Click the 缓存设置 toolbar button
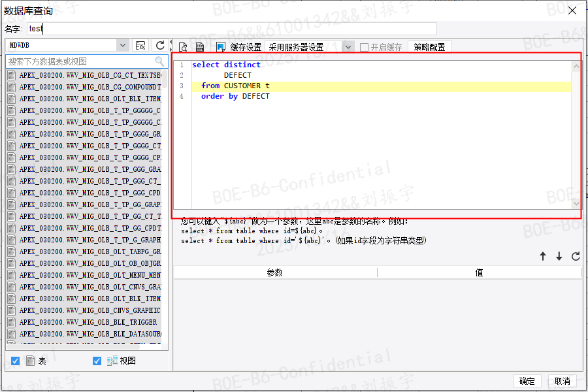 (x=247, y=46)
